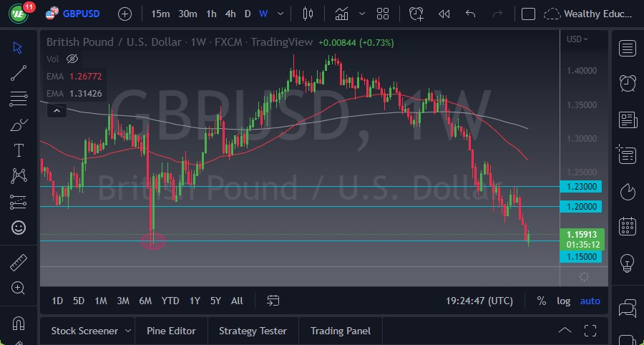Switch to the Pine Editor tab

[171, 331]
